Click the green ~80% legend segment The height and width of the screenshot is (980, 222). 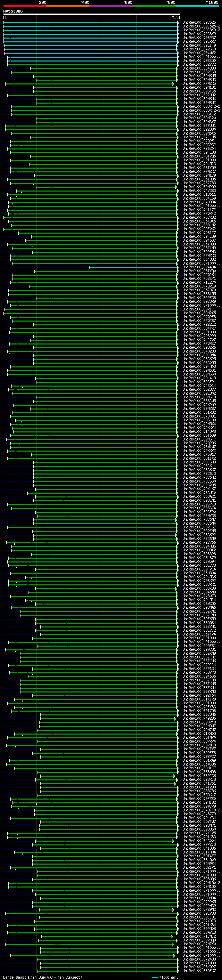point(154,6)
